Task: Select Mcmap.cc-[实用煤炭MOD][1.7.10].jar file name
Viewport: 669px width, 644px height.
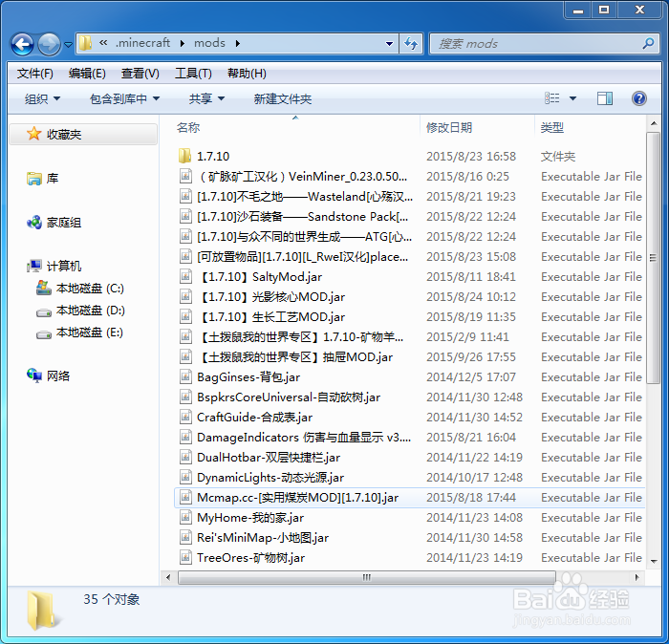Action: pyautogui.click(x=298, y=498)
